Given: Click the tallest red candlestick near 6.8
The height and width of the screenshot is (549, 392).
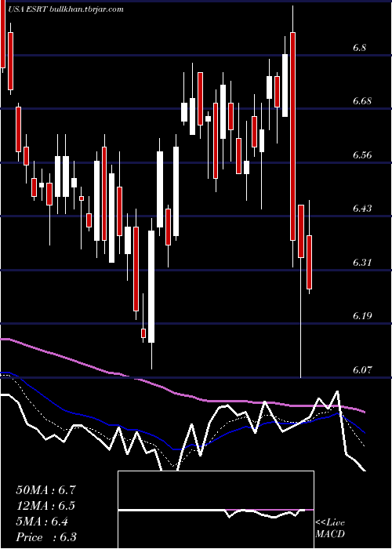Looking at the screenshot, I should coord(292,136).
